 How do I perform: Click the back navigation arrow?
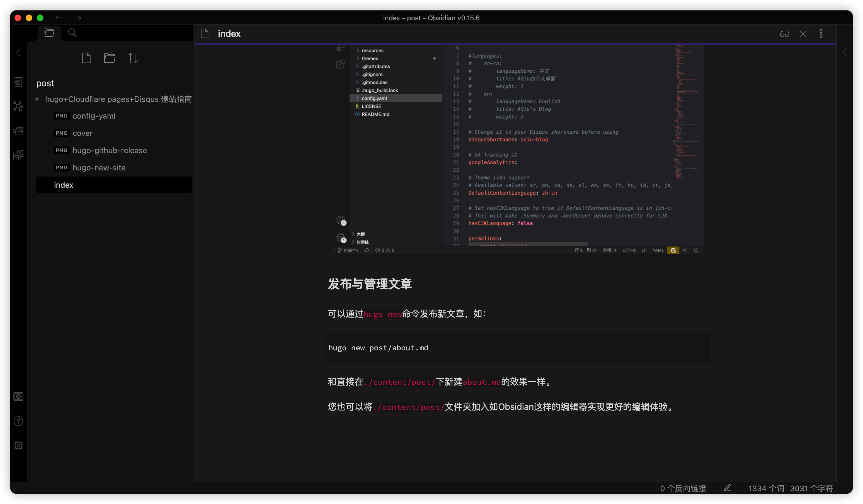(59, 18)
